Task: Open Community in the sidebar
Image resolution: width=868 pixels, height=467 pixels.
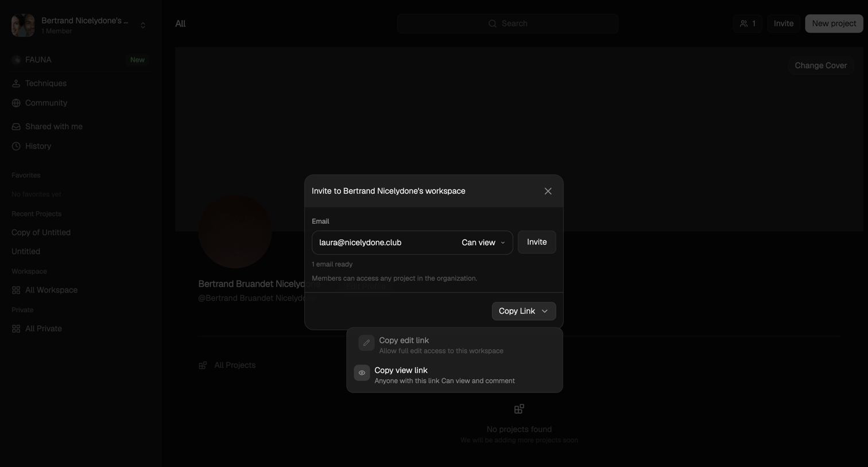Action: [80, 103]
